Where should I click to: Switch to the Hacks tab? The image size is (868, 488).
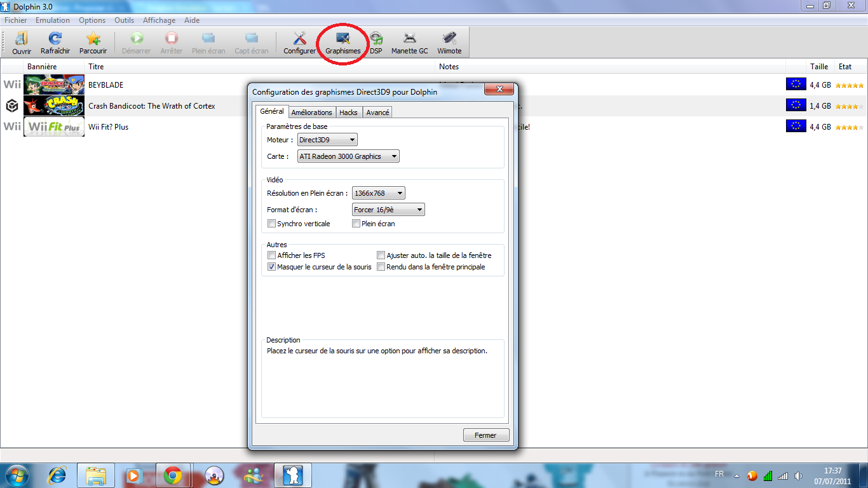(348, 112)
